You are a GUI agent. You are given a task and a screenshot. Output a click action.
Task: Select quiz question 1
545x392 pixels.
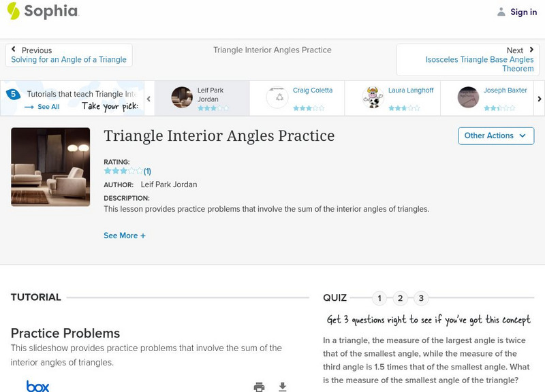click(x=379, y=298)
